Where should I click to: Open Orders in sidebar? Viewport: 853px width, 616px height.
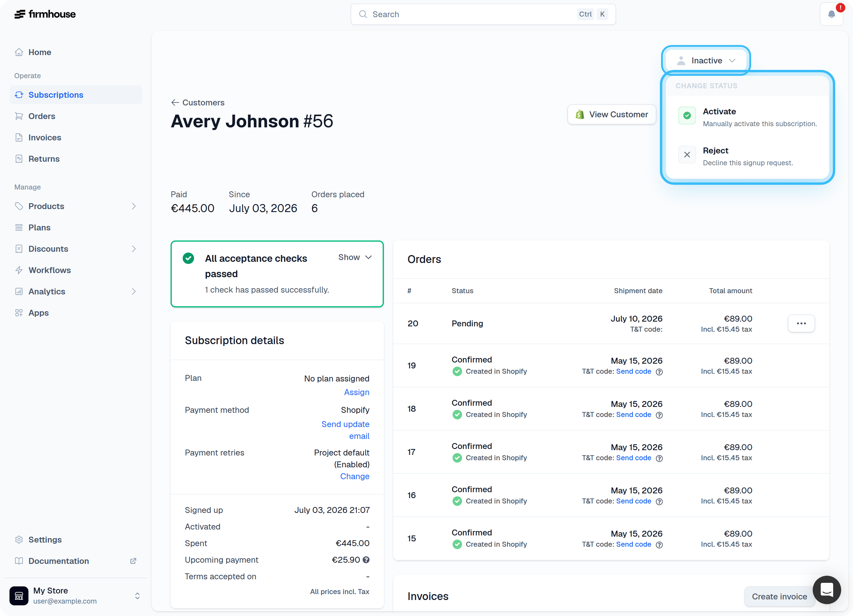pyautogui.click(x=76, y=116)
